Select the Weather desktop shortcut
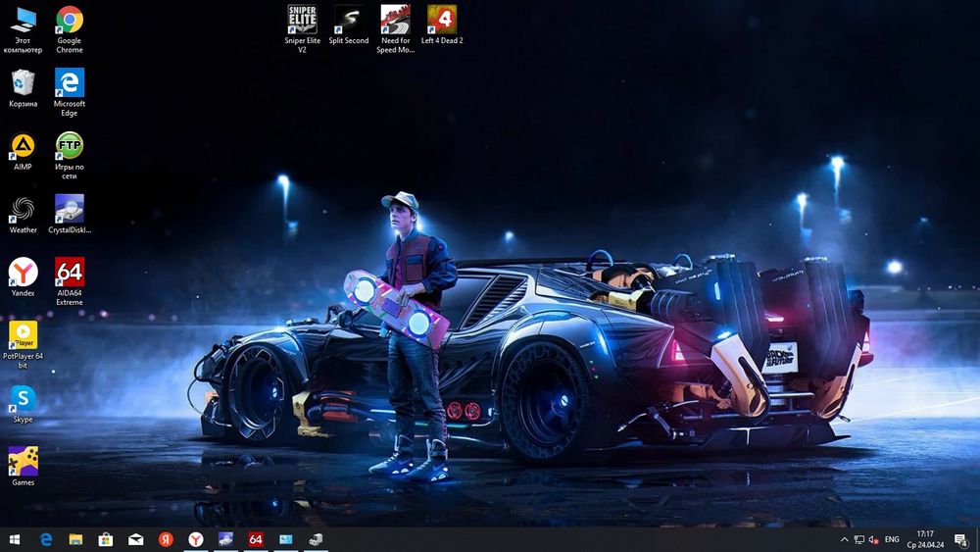This screenshot has height=552, width=980. [x=24, y=215]
